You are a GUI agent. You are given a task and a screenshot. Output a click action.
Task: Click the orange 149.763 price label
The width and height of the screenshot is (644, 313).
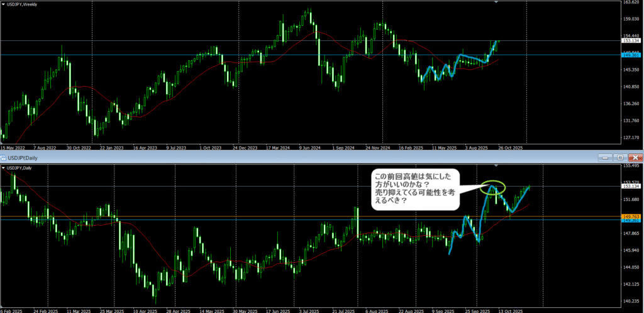631,216
